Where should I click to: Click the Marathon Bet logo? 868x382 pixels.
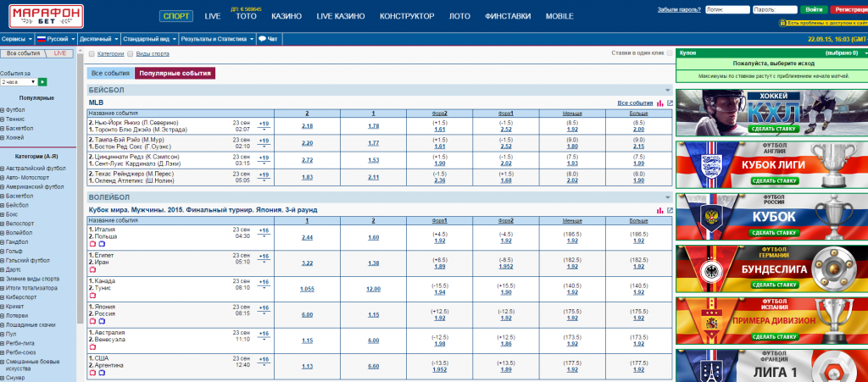pos(46,16)
